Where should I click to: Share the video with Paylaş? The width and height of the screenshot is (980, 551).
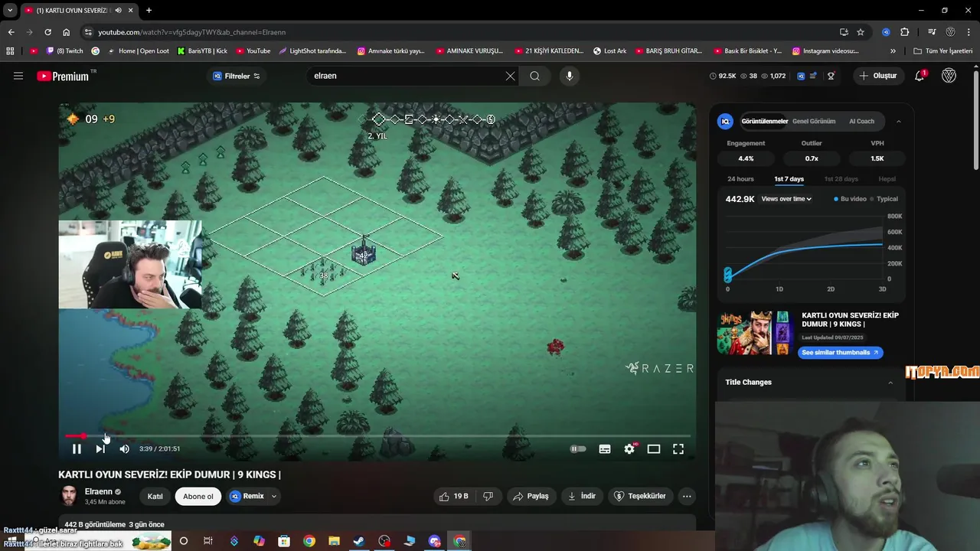pyautogui.click(x=531, y=496)
